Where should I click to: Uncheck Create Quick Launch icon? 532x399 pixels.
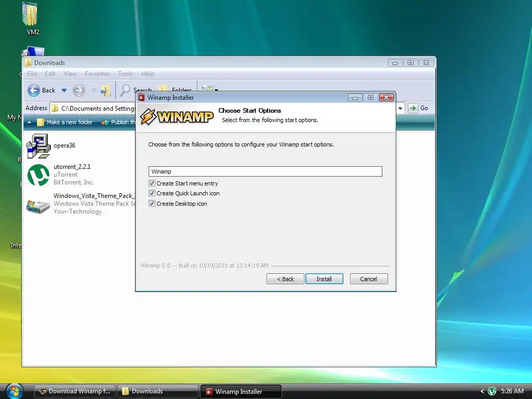pos(152,193)
